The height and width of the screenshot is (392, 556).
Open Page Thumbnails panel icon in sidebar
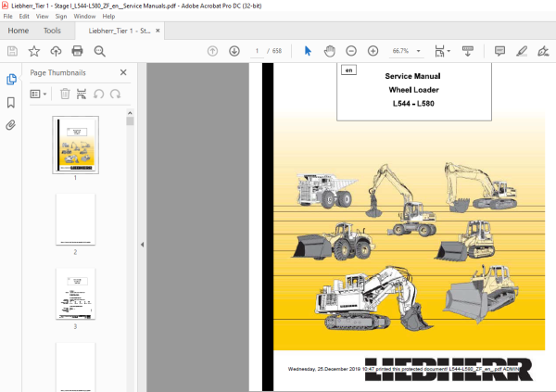11,79
